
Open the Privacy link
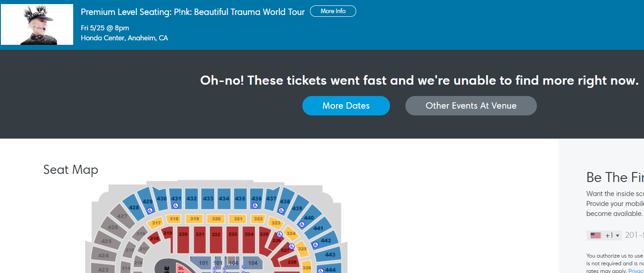(x=636, y=271)
